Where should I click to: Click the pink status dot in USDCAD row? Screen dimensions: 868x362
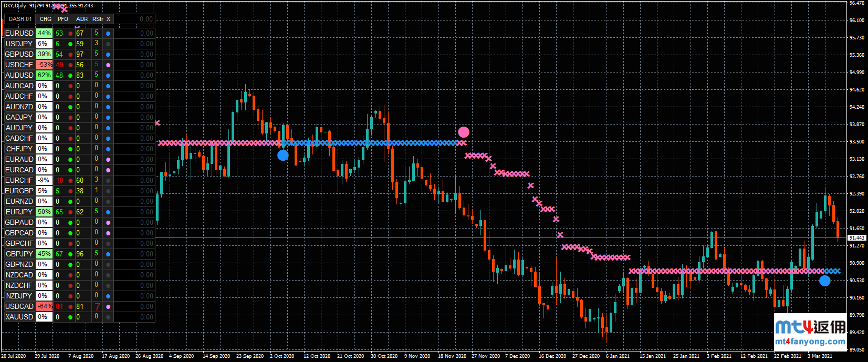pos(108,307)
